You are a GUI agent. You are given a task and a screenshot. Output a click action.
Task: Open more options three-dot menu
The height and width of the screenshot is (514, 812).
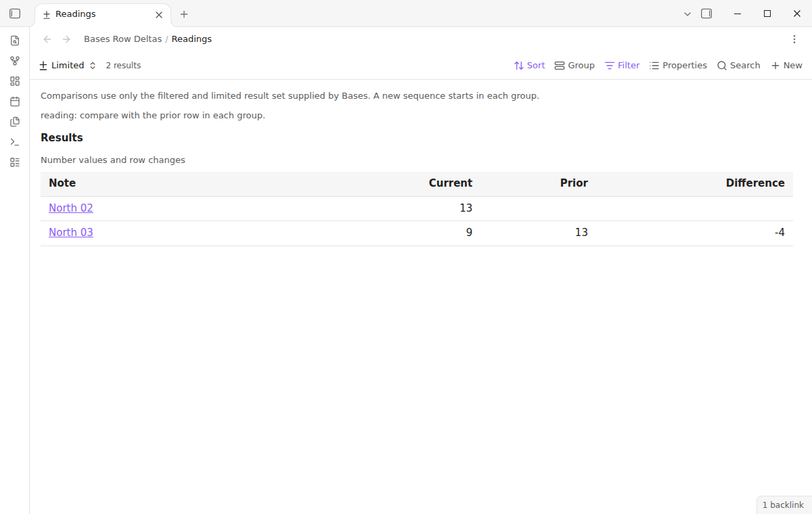click(x=794, y=39)
